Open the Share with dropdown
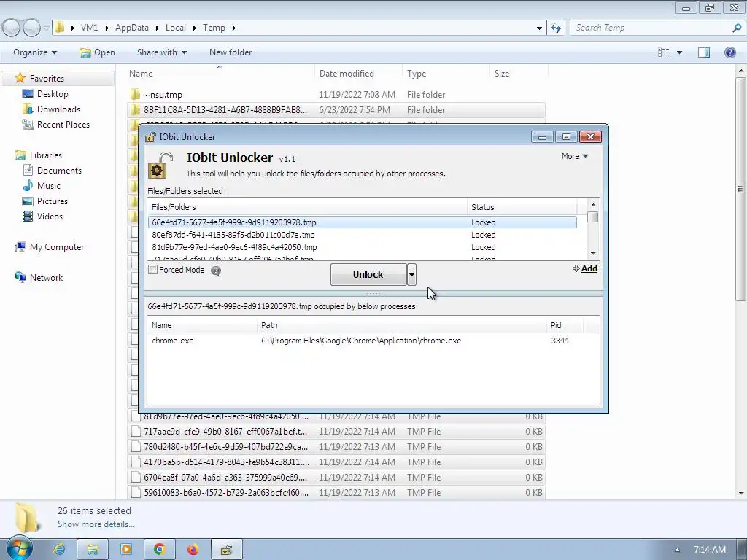747x560 pixels. [x=161, y=52]
